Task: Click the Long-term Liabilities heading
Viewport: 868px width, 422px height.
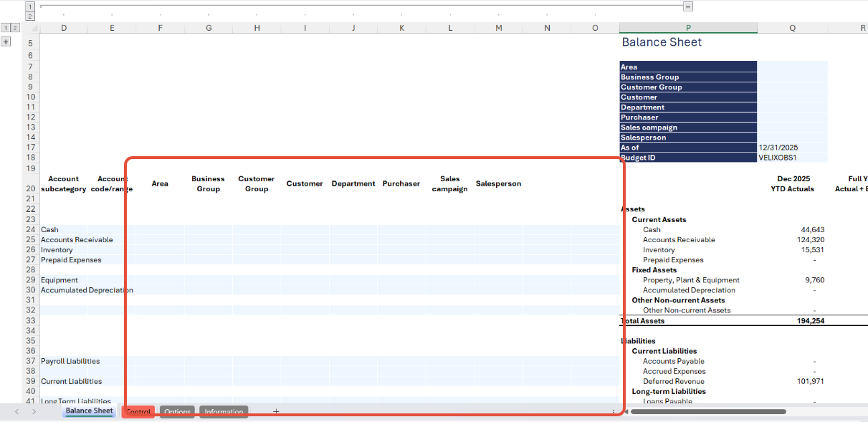Action: [669, 391]
